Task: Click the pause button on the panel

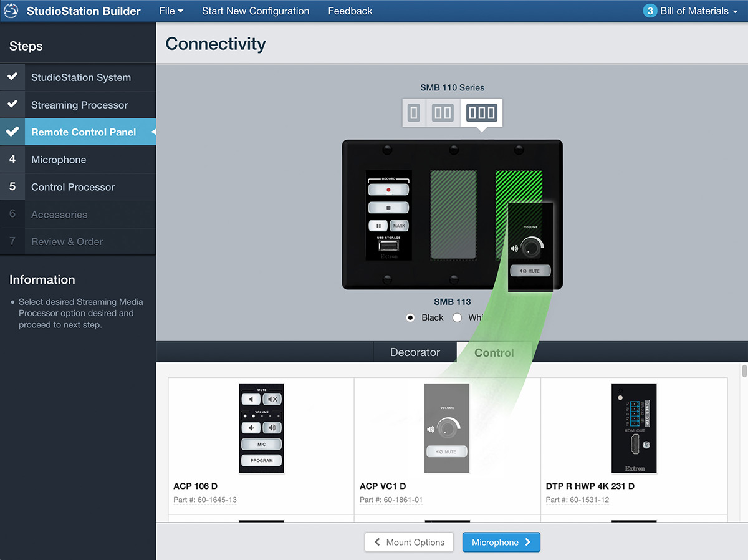Action: pyautogui.click(x=378, y=226)
